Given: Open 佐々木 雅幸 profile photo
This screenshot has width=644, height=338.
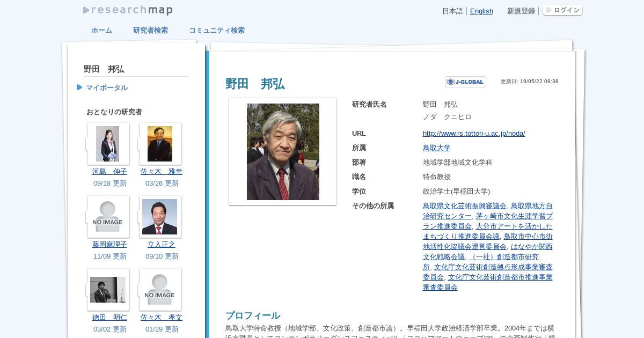Looking at the screenshot, I should coord(160,144).
